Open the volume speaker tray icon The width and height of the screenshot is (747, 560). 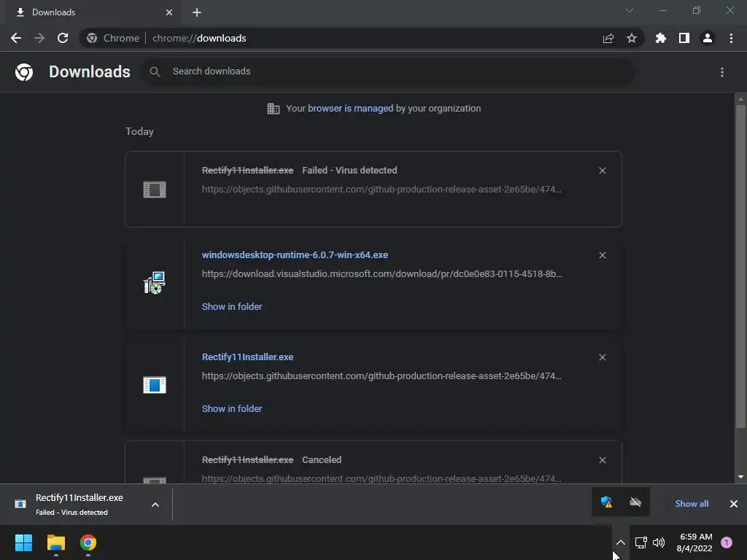(659, 542)
